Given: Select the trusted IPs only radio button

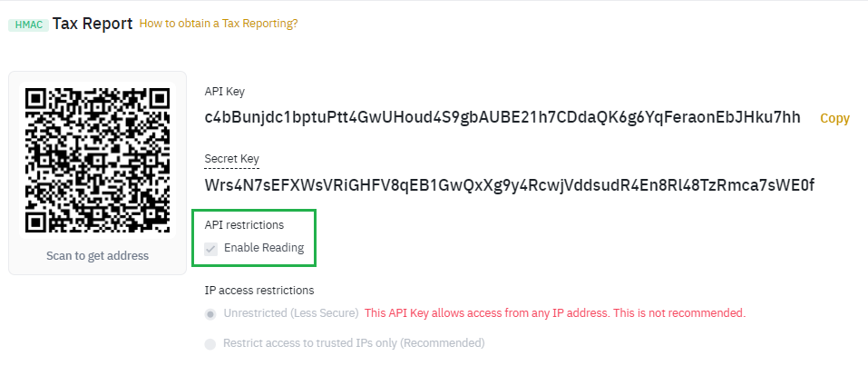Looking at the screenshot, I should coord(210,344).
